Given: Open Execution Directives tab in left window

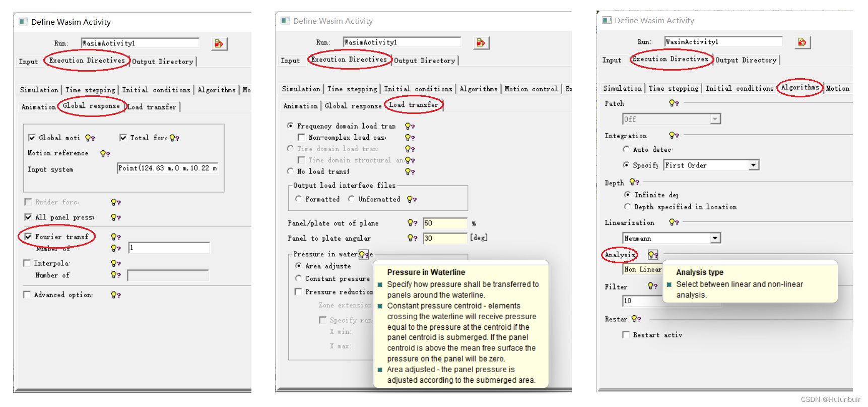Looking at the screenshot, I should (x=87, y=61).
